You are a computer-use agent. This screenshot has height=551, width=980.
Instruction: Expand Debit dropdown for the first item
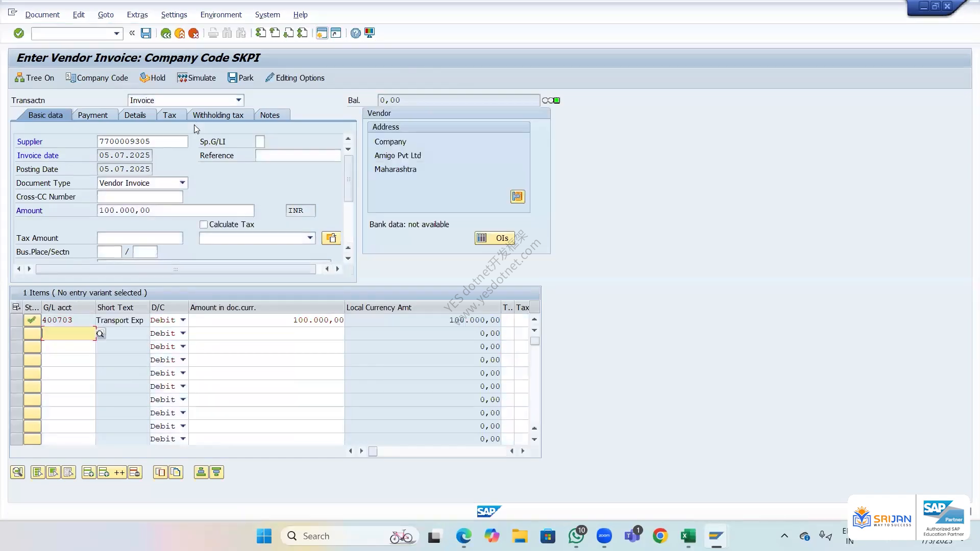pos(183,320)
